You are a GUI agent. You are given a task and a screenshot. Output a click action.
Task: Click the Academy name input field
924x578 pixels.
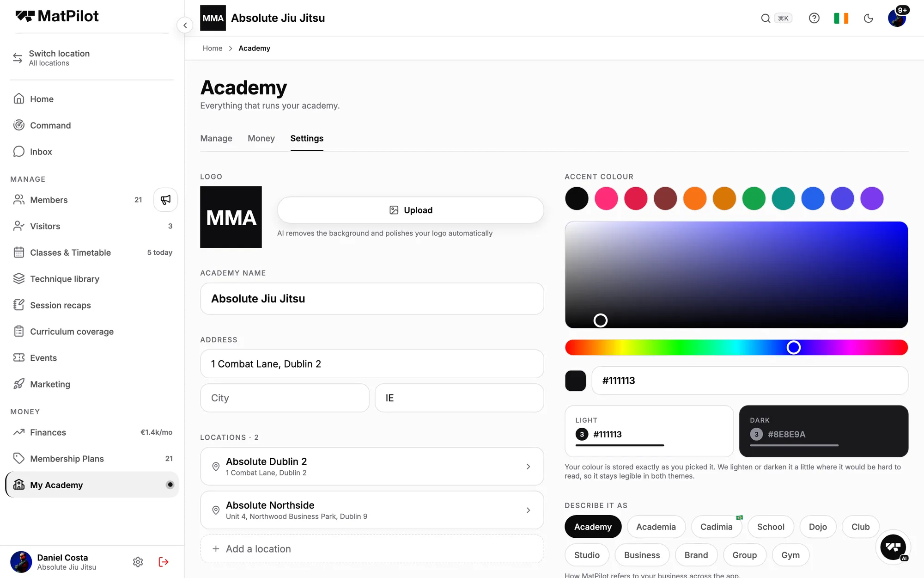click(372, 299)
